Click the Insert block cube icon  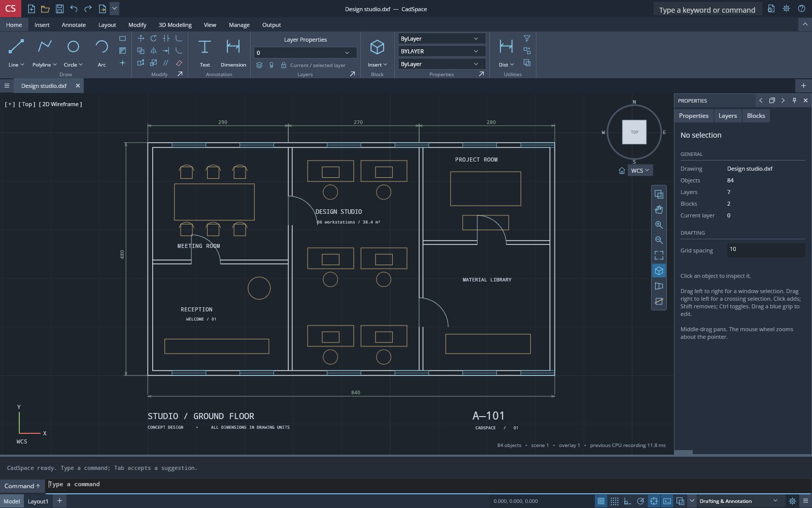tap(377, 47)
